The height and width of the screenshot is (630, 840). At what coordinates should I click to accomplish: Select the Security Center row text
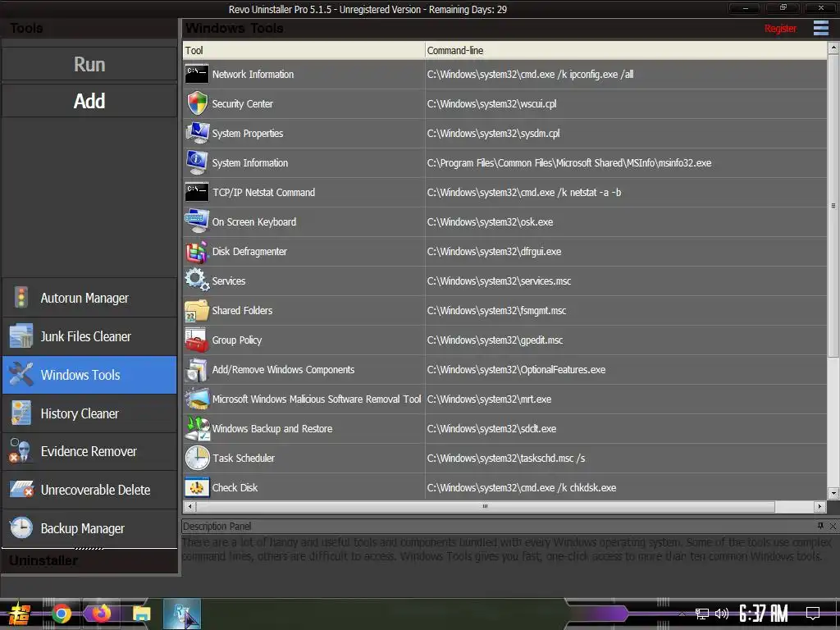pyautogui.click(x=242, y=104)
